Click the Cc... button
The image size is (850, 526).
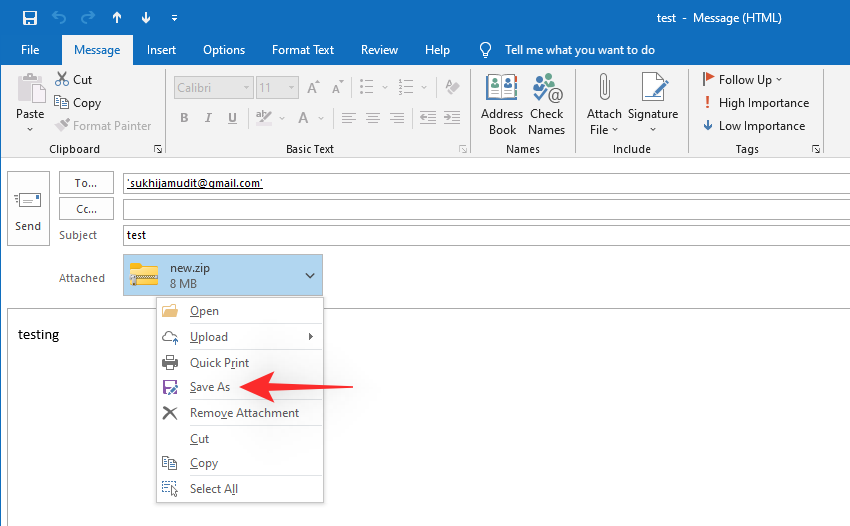(x=86, y=209)
